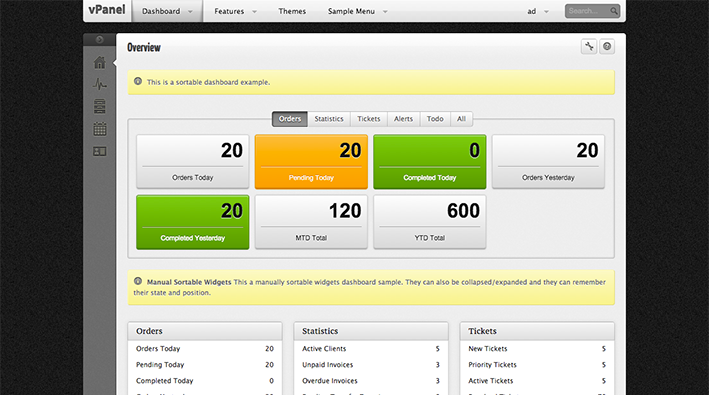Expand the Features dropdown arrow
Image resolution: width=709 pixels, height=395 pixels.
[x=255, y=12]
